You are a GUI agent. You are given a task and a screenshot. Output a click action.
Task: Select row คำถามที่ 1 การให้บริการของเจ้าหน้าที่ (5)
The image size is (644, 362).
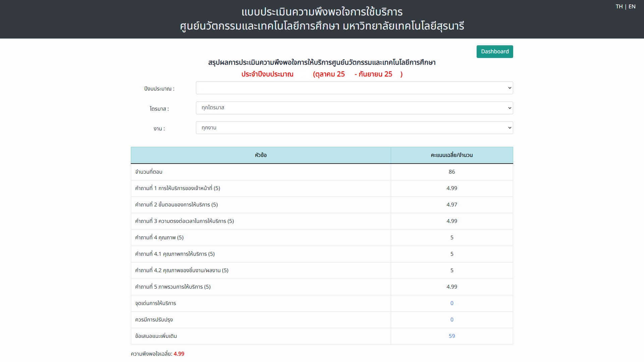[322, 188]
